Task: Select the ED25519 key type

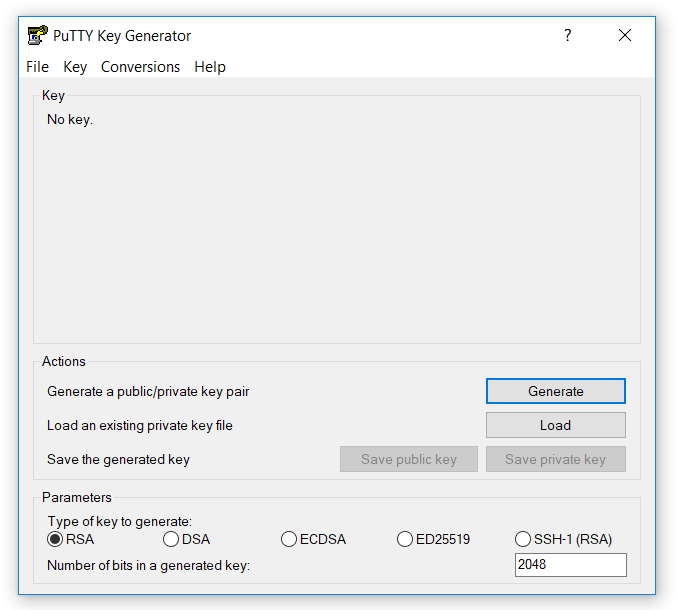Action: tap(433, 539)
